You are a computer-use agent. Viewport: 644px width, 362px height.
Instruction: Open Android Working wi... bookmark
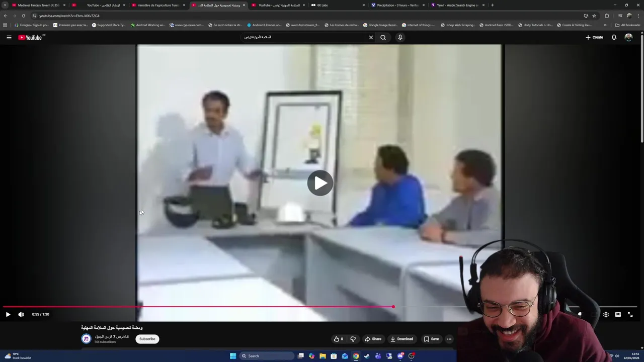[x=148, y=25]
